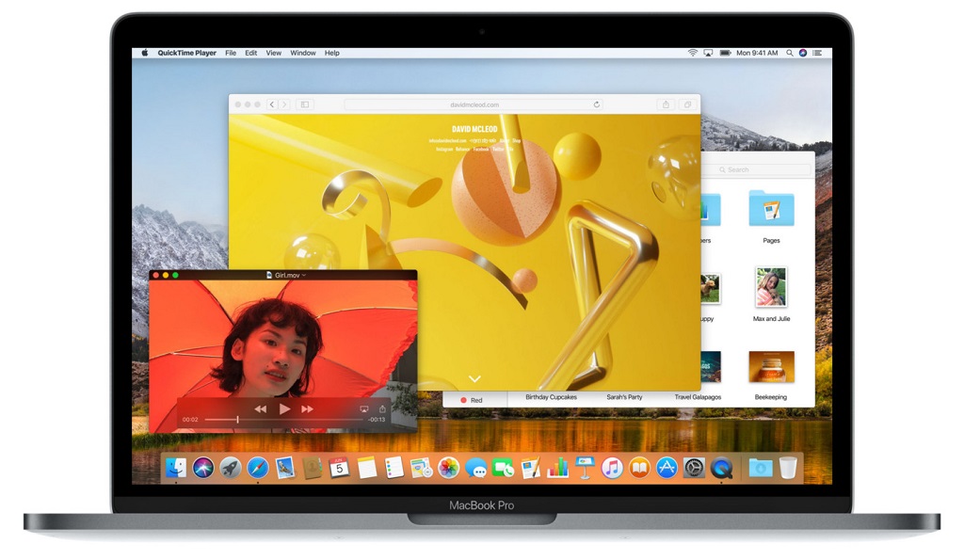Play the Girl.mov video
964x560 pixels.
(284, 409)
